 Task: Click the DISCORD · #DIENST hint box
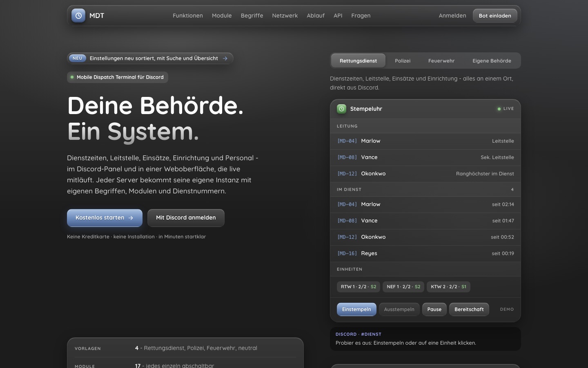(x=425, y=339)
